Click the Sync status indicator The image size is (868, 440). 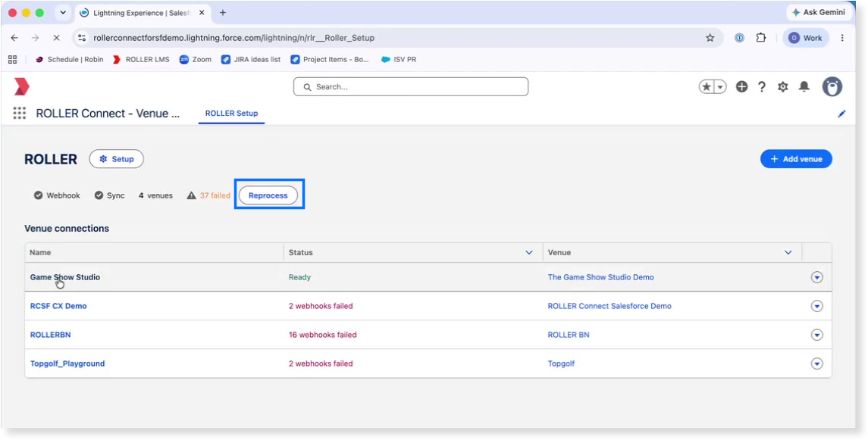(109, 195)
